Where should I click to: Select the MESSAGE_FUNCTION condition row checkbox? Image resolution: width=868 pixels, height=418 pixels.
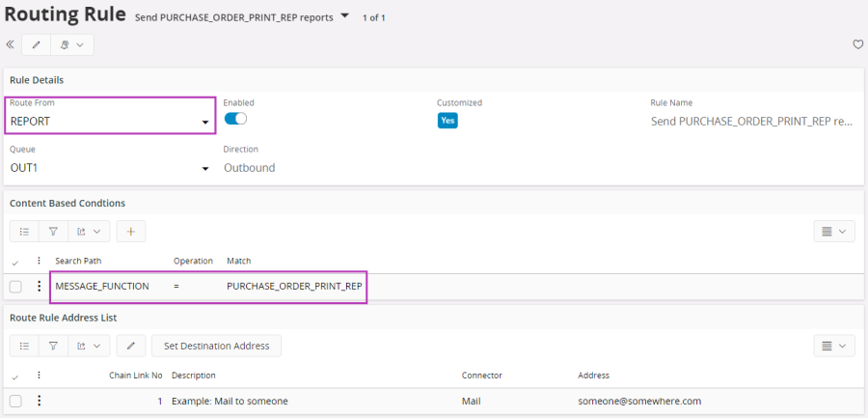(15, 287)
